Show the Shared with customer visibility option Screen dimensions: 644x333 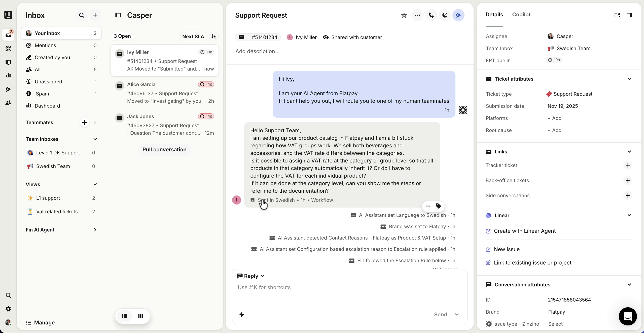(x=352, y=37)
